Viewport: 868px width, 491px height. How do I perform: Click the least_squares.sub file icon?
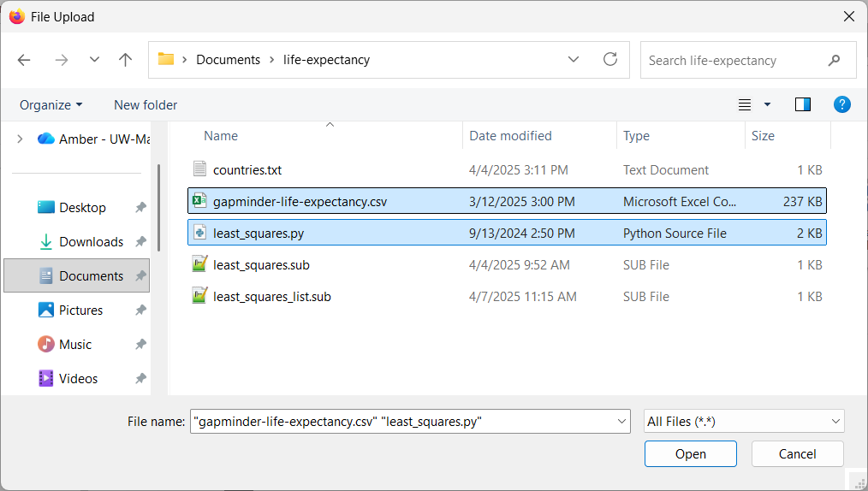pyautogui.click(x=200, y=265)
